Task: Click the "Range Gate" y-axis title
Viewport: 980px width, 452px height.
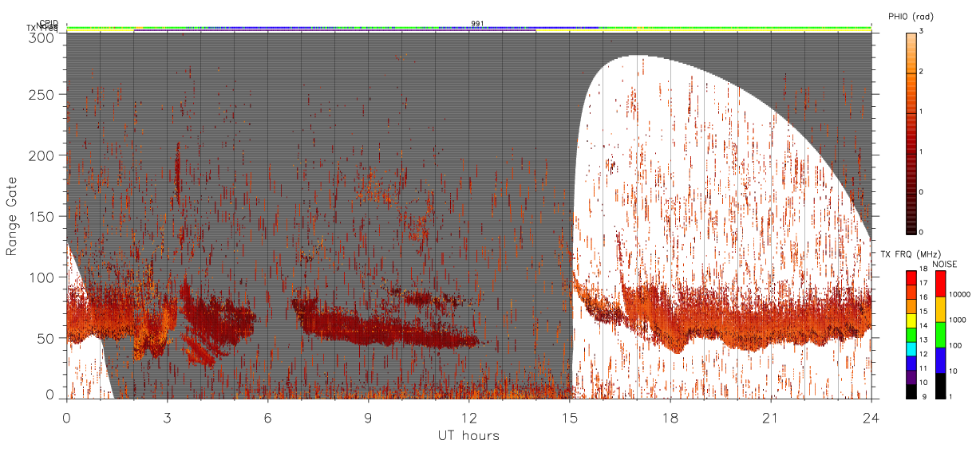Action: [x=11, y=217]
